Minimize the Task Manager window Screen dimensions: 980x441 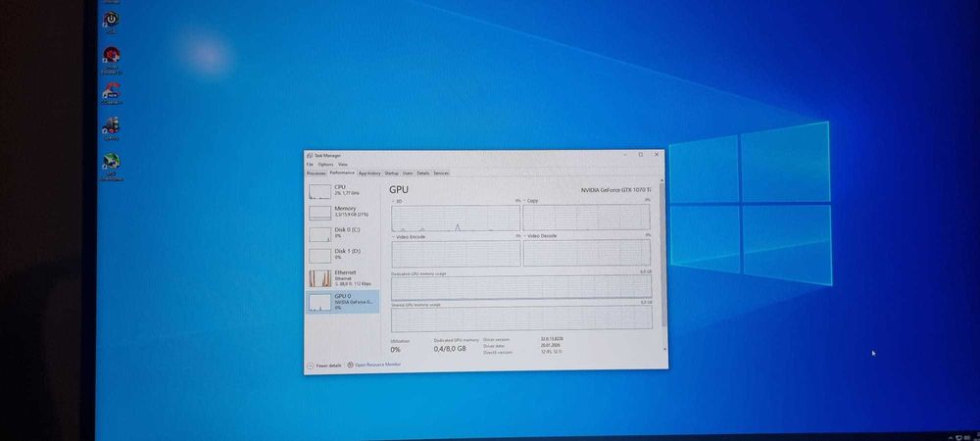point(624,154)
